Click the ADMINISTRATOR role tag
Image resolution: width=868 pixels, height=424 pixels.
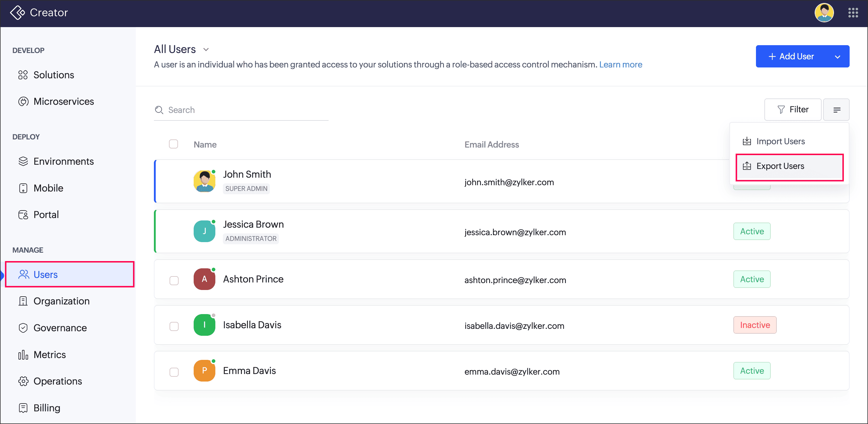tap(251, 238)
